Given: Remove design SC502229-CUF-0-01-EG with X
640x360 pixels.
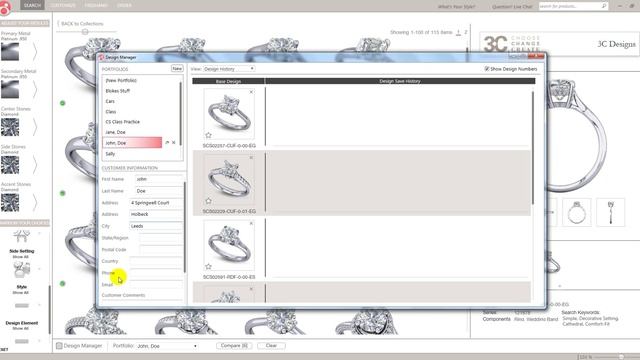Looking at the screenshot, I should point(251,158).
